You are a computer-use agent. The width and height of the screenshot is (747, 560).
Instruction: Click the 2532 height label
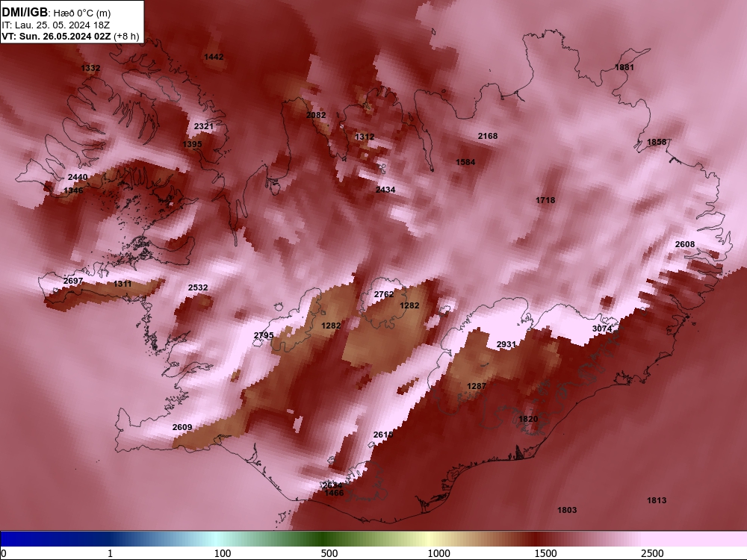point(198,287)
